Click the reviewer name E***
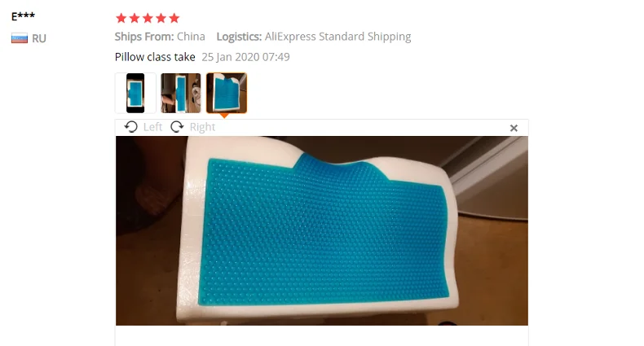The width and height of the screenshot is (644, 346). coord(23,16)
